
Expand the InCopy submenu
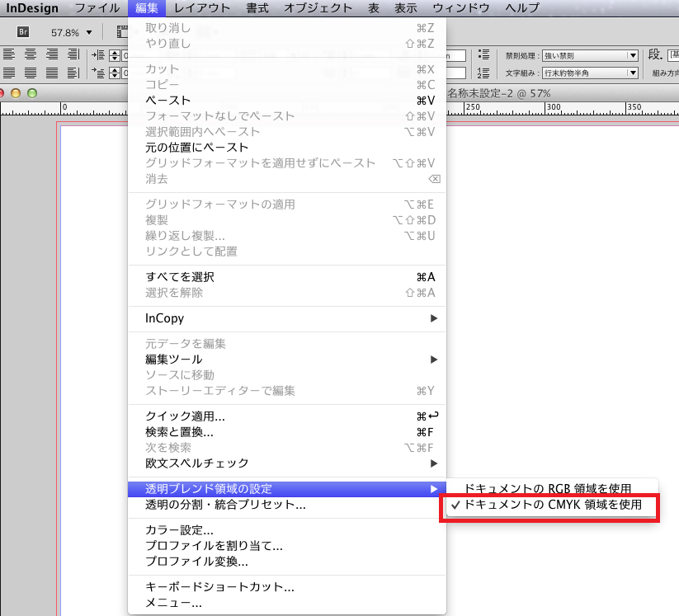pyautogui.click(x=287, y=318)
